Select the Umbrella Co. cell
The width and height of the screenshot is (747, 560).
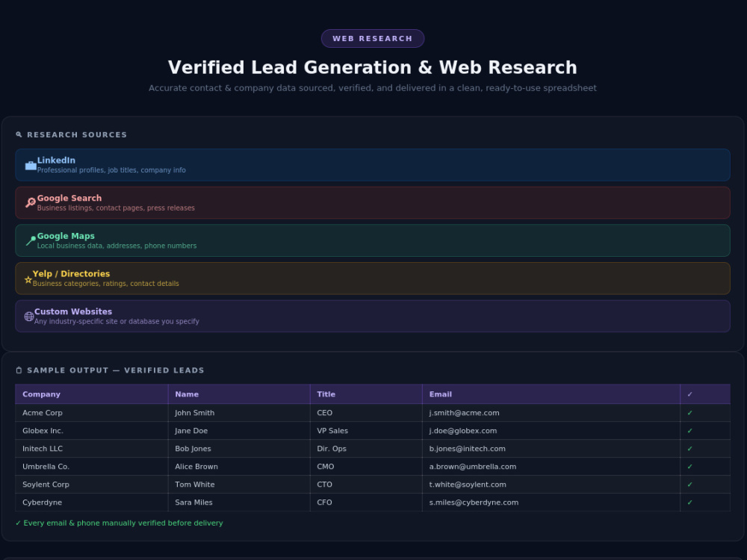point(91,467)
